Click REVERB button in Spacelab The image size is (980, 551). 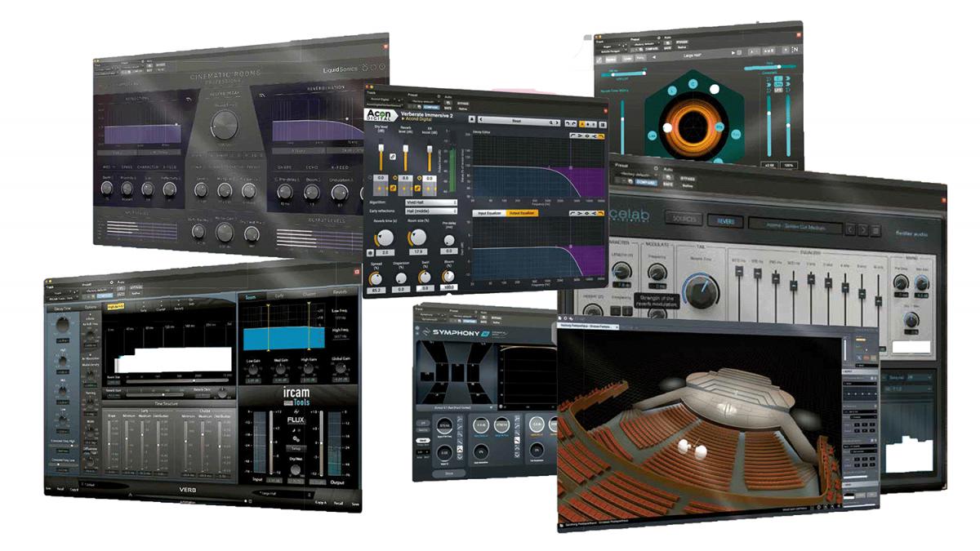pos(725,221)
